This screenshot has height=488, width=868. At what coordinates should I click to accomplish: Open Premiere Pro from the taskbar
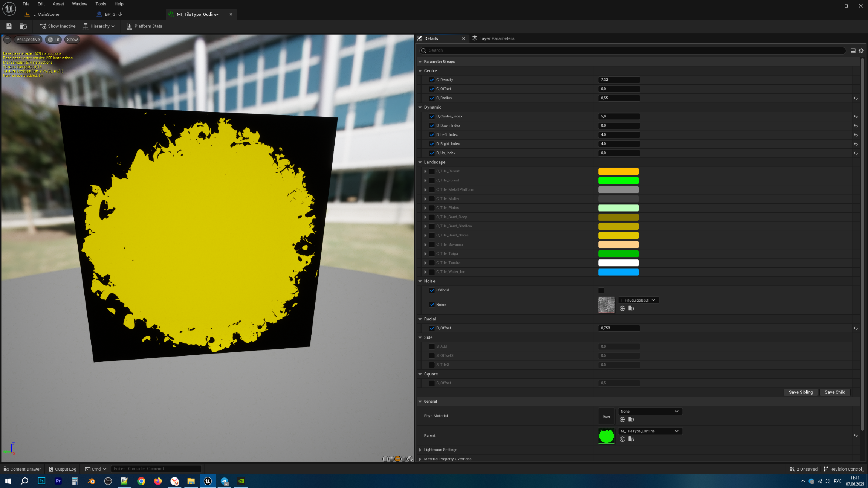pos(58,481)
